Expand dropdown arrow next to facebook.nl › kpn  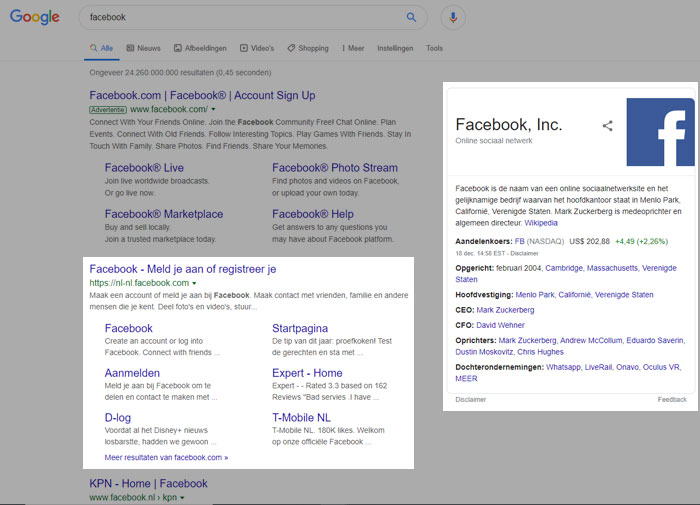point(183,498)
